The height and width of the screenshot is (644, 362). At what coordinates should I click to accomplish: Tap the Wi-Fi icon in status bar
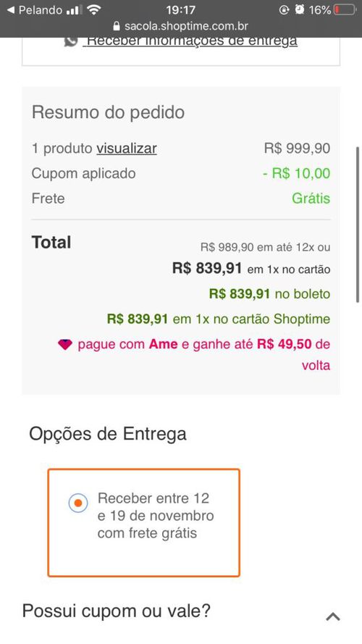[x=94, y=10]
